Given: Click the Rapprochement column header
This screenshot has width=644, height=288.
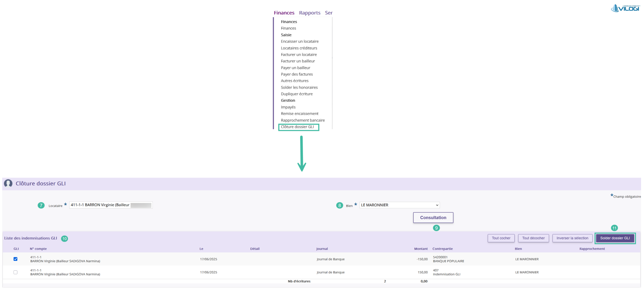Looking at the screenshot, I should pos(592,249).
